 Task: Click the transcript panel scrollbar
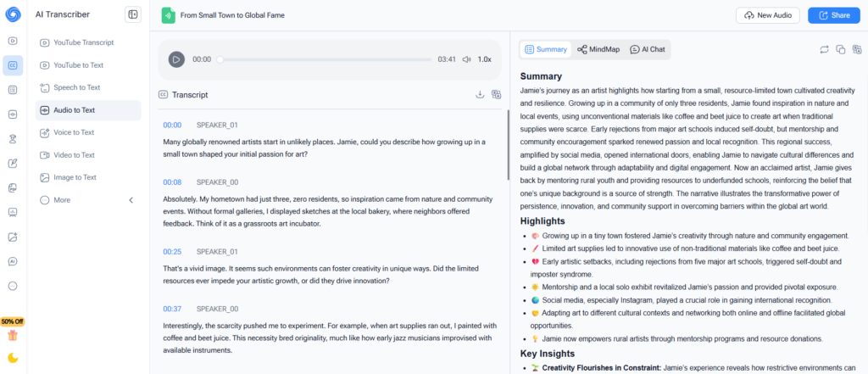coord(508,145)
